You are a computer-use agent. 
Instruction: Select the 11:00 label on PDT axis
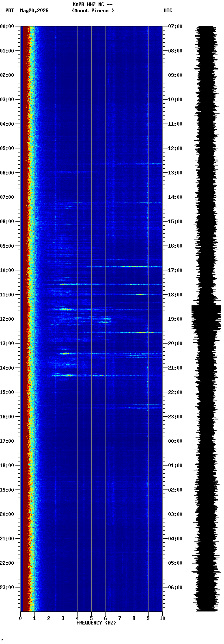point(7,295)
